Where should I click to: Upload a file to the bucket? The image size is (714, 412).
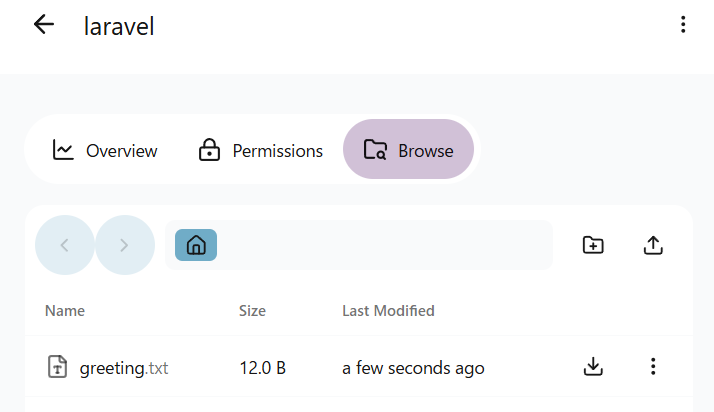click(x=653, y=245)
